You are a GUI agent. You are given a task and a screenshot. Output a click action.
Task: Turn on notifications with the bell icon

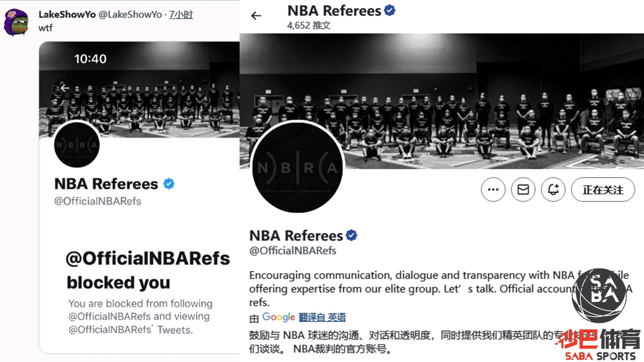(x=553, y=190)
